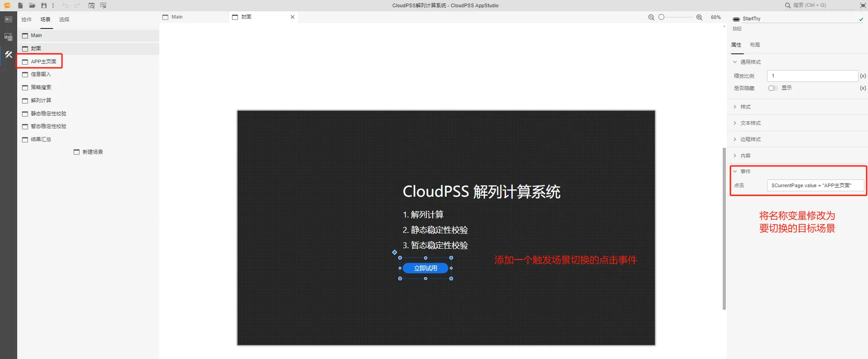Screen dimensions: 868x359
Task: Open the 布局 layout tab
Action: [x=755, y=45]
